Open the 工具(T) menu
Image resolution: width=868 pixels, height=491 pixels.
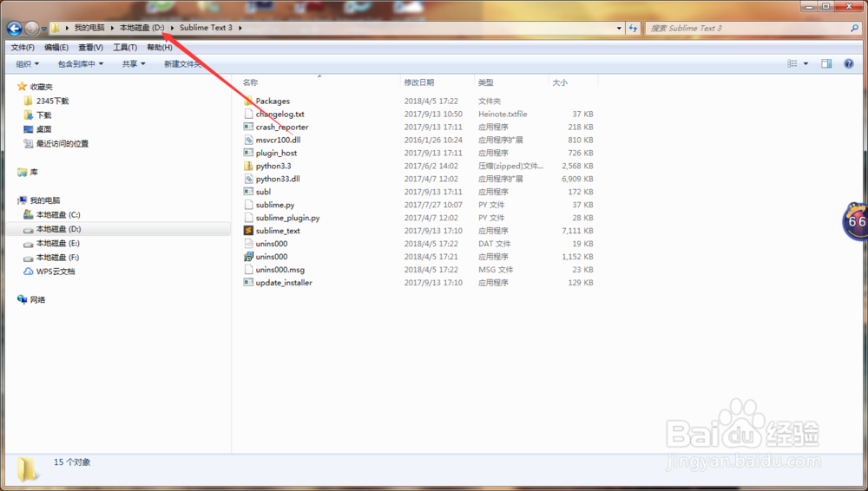click(125, 48)
